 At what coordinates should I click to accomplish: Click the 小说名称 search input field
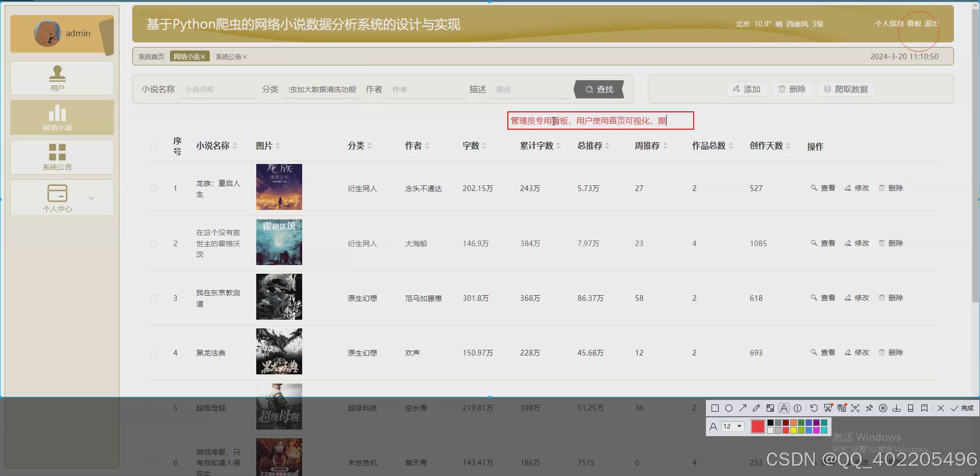pos(218,89)
